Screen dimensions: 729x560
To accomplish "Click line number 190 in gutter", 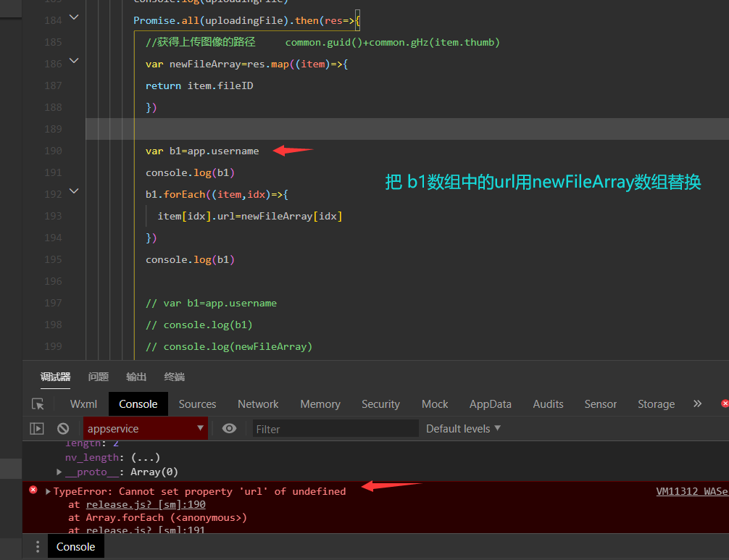I will point(53,151).
